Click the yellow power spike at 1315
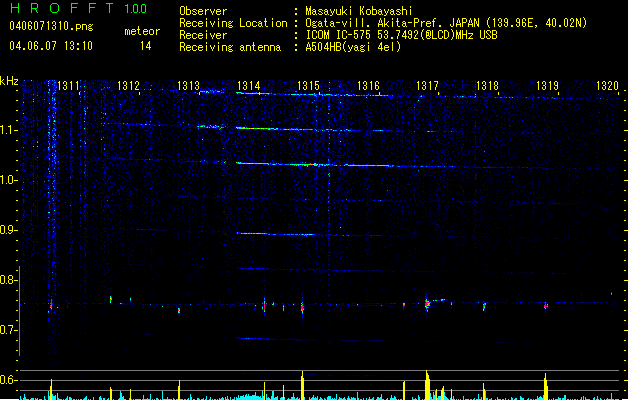The image size is (629, 400). pyautogui.click(x=302, y=386)
